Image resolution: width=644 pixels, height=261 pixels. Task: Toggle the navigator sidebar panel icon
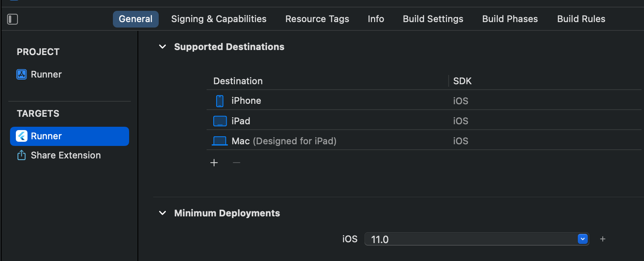point(12,19)
